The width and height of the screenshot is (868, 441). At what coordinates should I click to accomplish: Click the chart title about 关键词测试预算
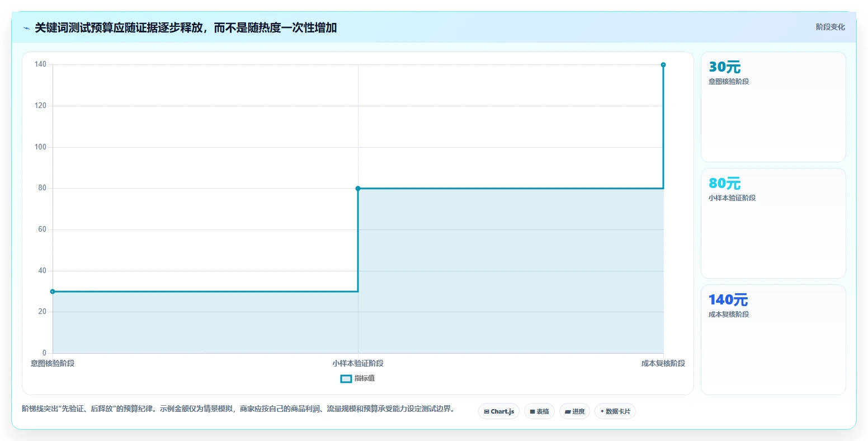point(186,28)
